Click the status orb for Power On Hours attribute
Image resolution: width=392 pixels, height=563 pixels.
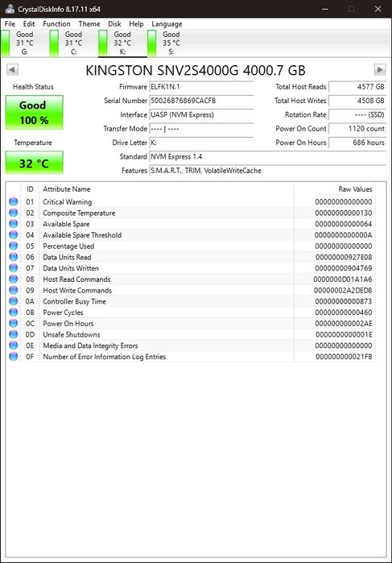[x=14, y=323]
